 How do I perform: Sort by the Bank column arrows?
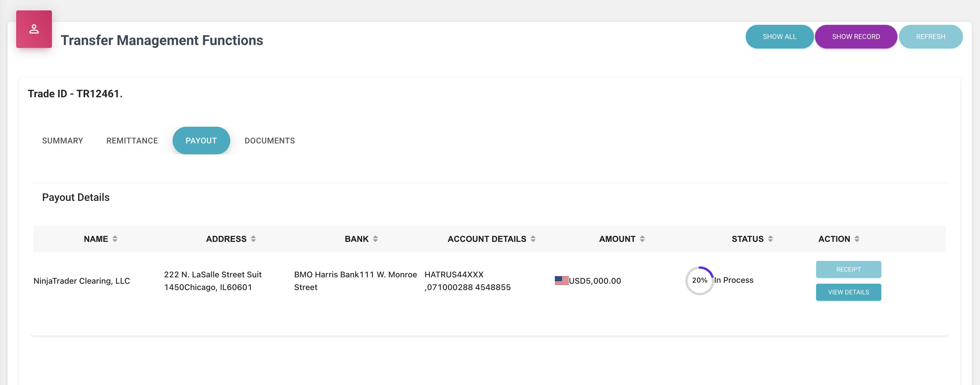375,239
